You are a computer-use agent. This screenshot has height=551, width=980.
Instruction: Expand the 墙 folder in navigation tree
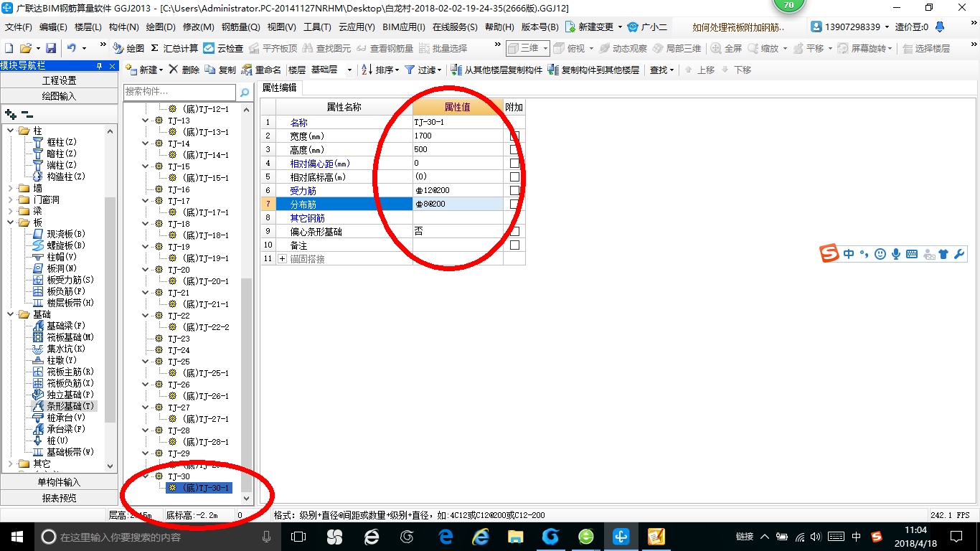click(x=11, y=188)
